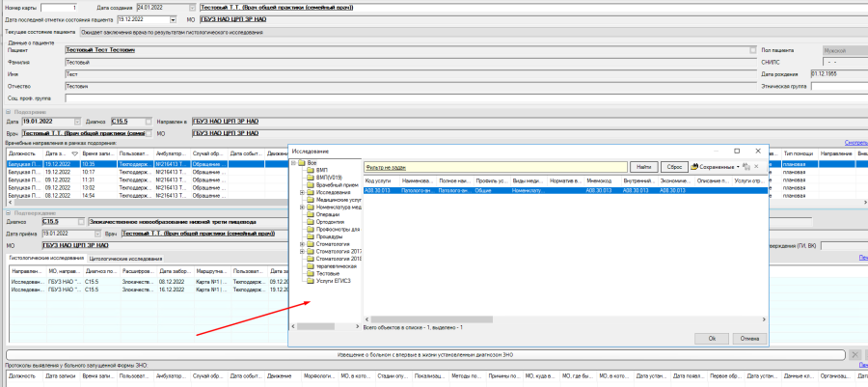Click the filter settings icon right of Сохраненные
Image resolution: width=868 pixels, height=387 pixels.
coord(746,167)
